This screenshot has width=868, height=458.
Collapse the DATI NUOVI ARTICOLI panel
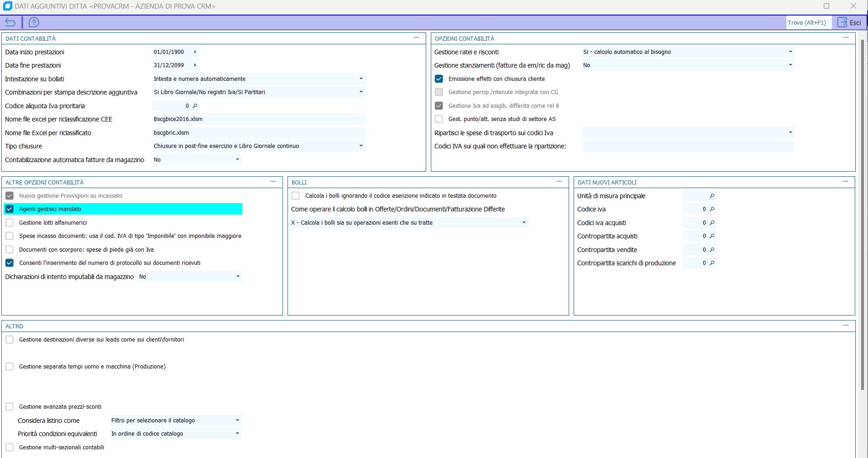pos(845,182)
